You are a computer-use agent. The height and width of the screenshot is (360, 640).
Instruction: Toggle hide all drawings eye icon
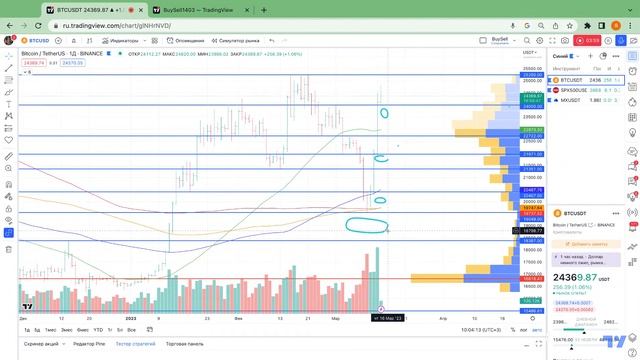[x=9, y=221]
